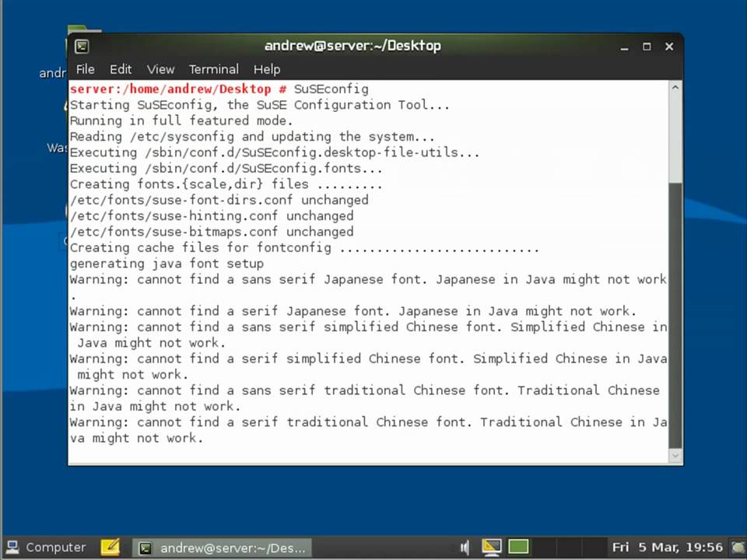Open the Edit menu
This screenshot has height=560, width=747.
click(121, 69)
